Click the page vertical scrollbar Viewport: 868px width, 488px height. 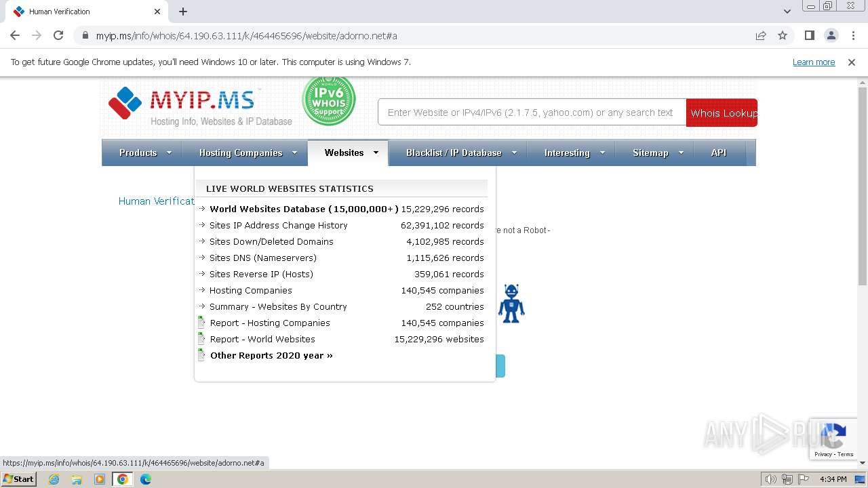(x=862, y=186)
